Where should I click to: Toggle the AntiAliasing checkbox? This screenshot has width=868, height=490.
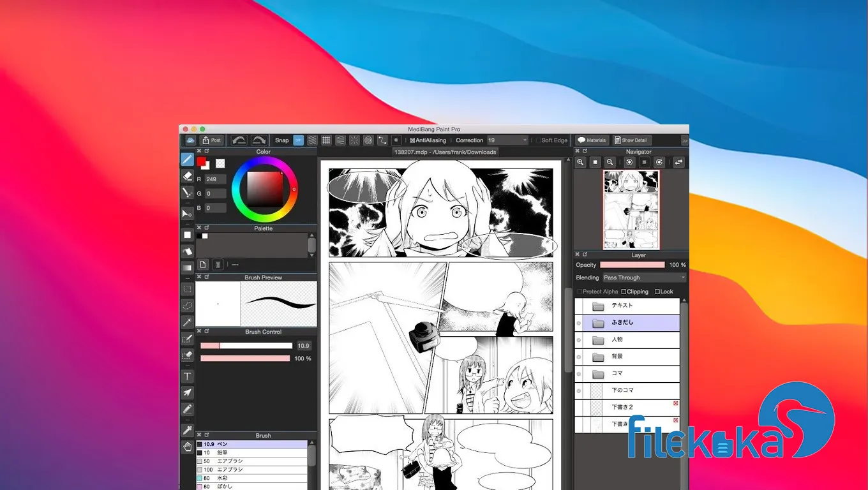[412, 140]
